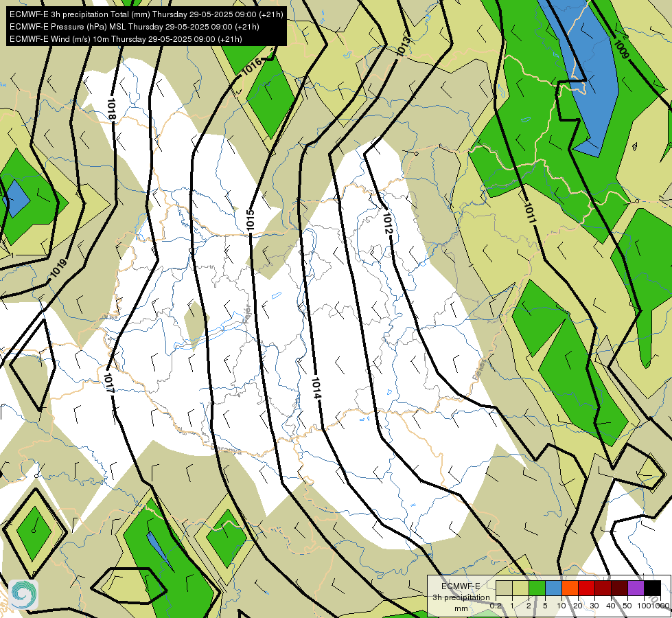
Task: Click the 3h precipitation Total header line
Action: pos(146,14)
